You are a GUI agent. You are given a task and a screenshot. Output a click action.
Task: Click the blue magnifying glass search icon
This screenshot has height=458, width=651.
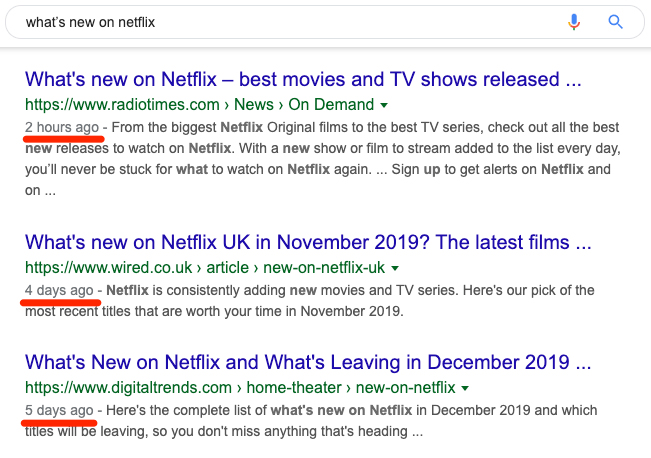615,22
